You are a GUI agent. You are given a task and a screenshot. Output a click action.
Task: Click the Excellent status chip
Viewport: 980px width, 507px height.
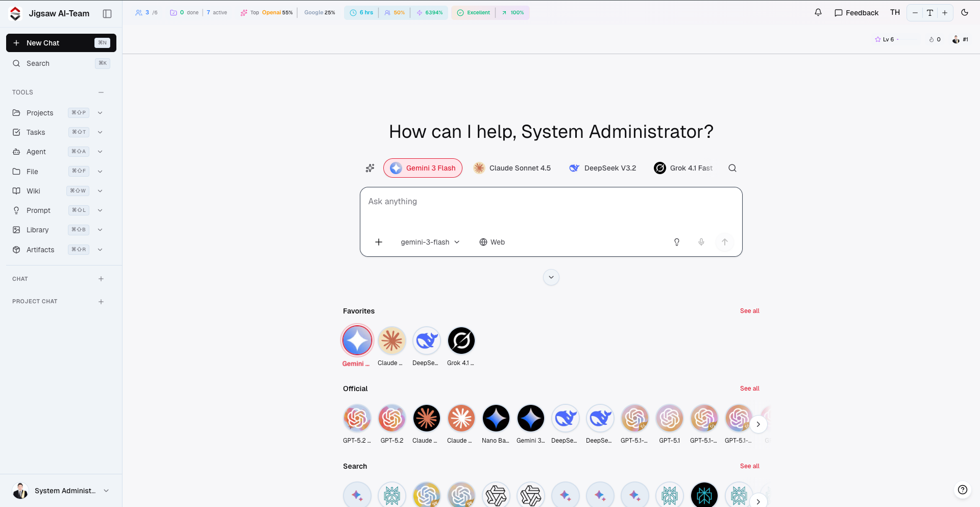474,13
